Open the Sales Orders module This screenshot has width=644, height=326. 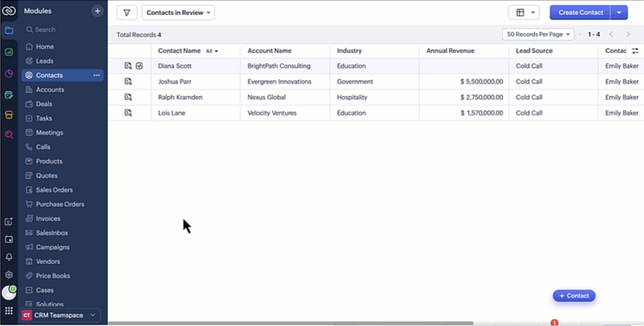63,190
